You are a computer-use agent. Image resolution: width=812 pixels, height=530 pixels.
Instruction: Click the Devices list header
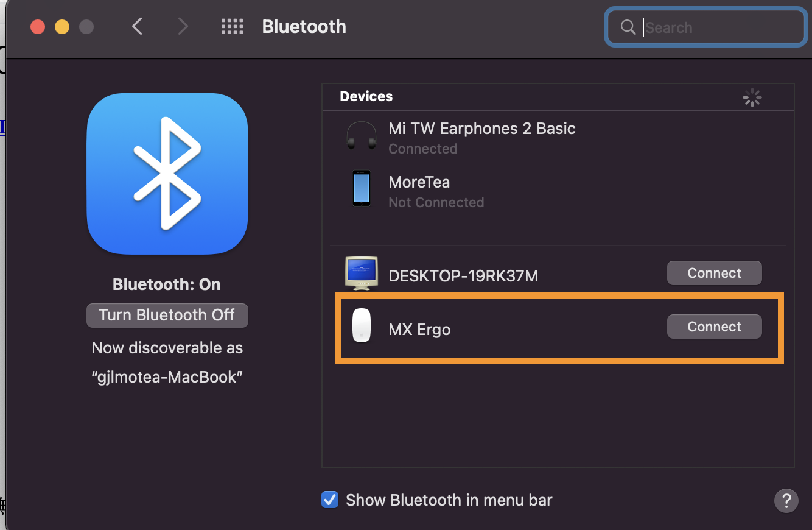(x=366, y=96)
